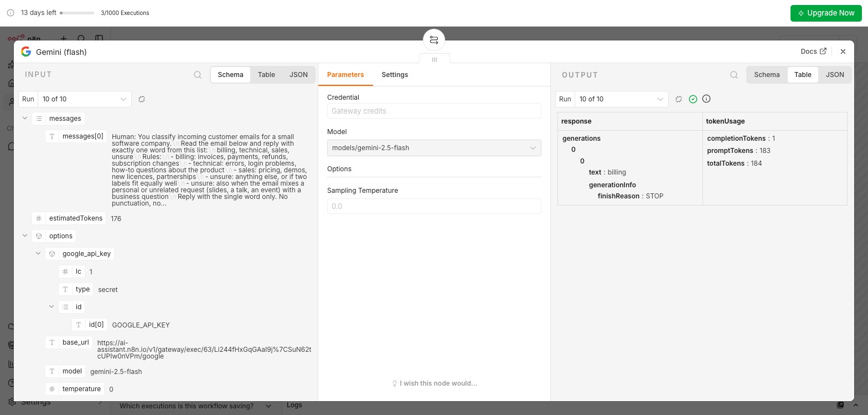Viewport: 868px width, 415px height.
Task: Click the text type icon of messages[0]
Action: pos(52,136)
